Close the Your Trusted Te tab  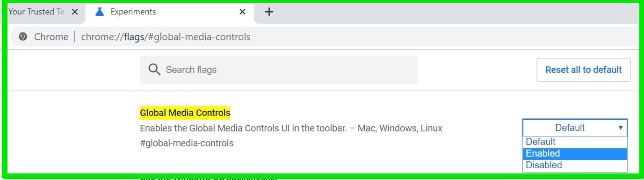pos(75,12)
